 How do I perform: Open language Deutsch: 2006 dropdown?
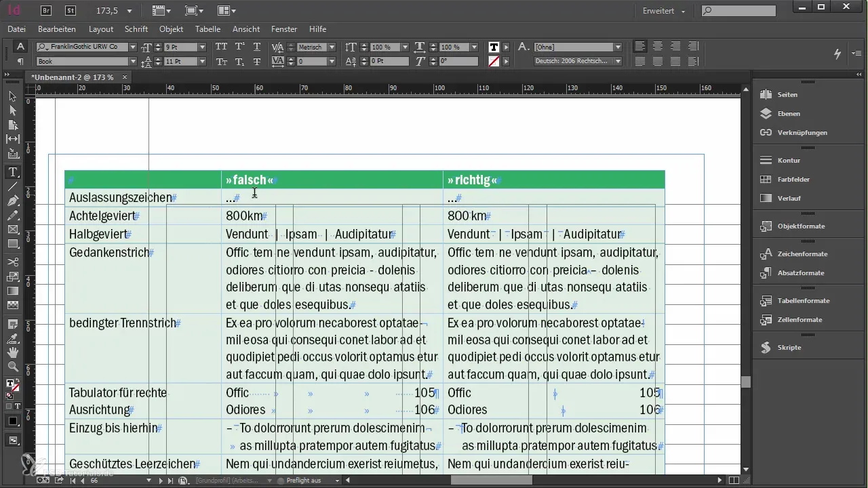617,61
